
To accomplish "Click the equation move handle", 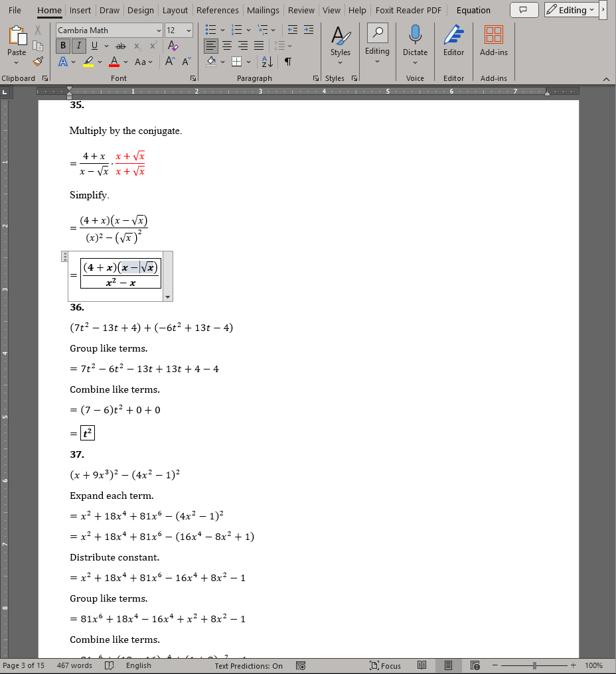I will coord(65,257).
